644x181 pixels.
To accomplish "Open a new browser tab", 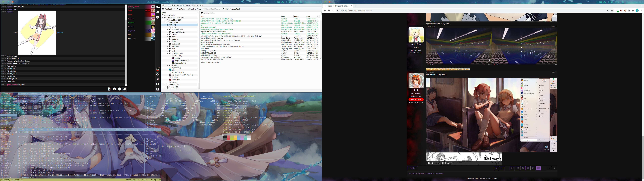I will coord(356,6).
